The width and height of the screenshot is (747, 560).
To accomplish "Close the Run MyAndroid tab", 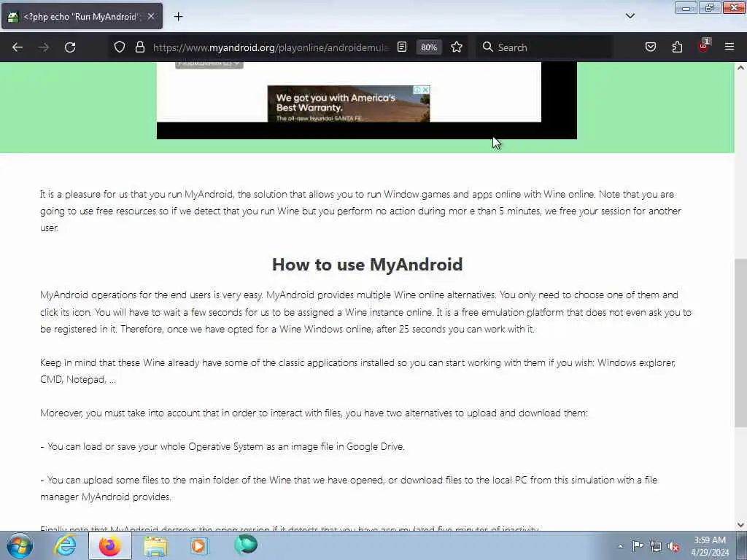I will pos(151,16).
